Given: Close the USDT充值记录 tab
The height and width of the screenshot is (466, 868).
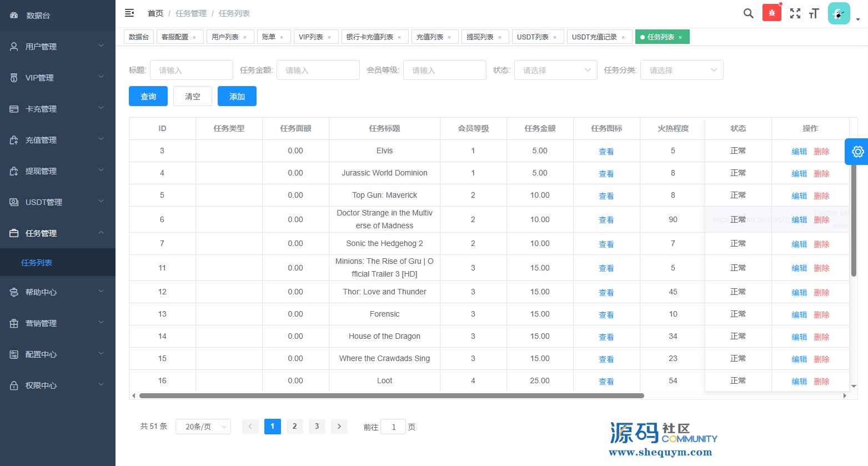Looking at the screenshot, I should click(623, 37).
